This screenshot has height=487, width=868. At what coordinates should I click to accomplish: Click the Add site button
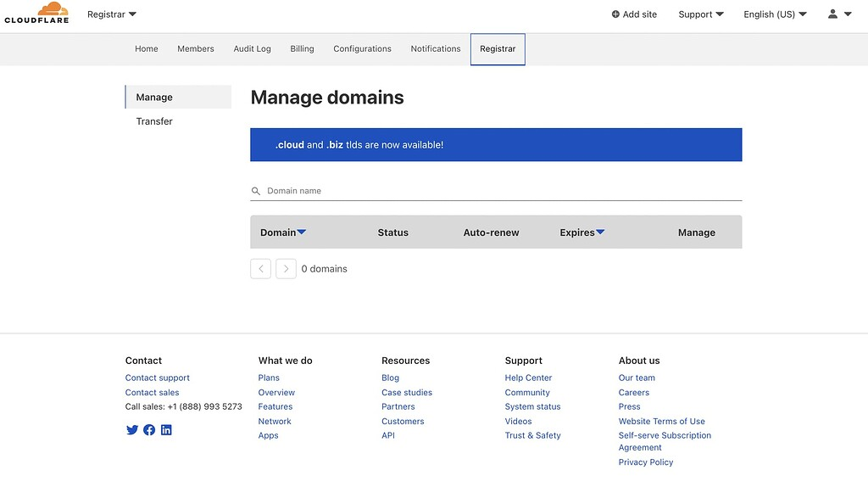click(x=634, y=14)
